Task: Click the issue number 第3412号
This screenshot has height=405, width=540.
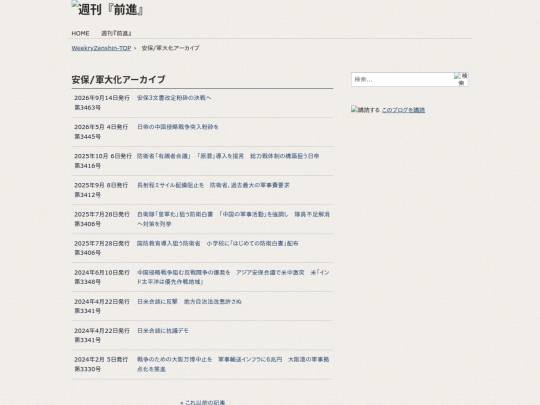Action: [87, 195]
